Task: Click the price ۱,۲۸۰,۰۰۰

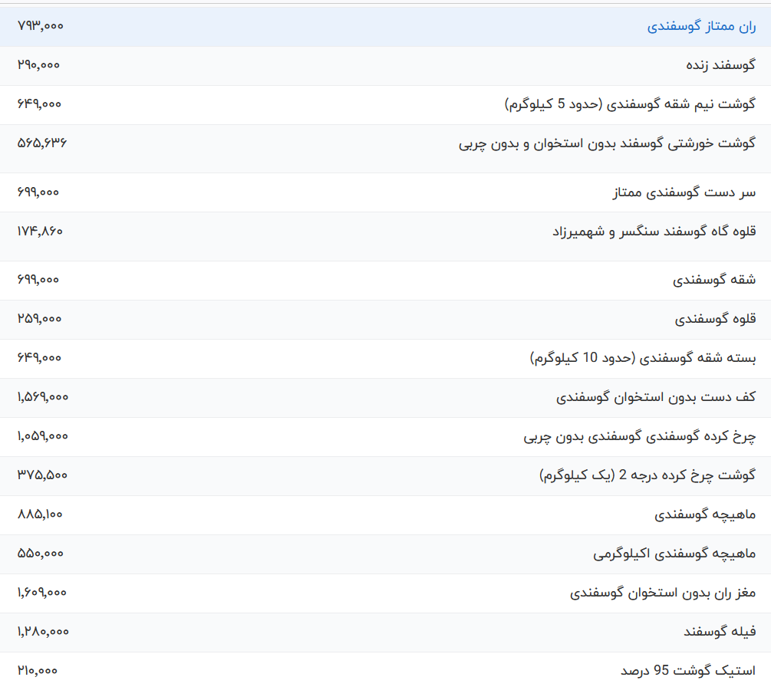Action: pos(43,632)
